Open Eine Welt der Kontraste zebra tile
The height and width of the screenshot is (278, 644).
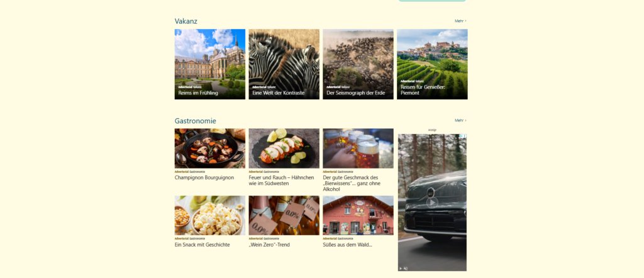click(x=284, y=64)
